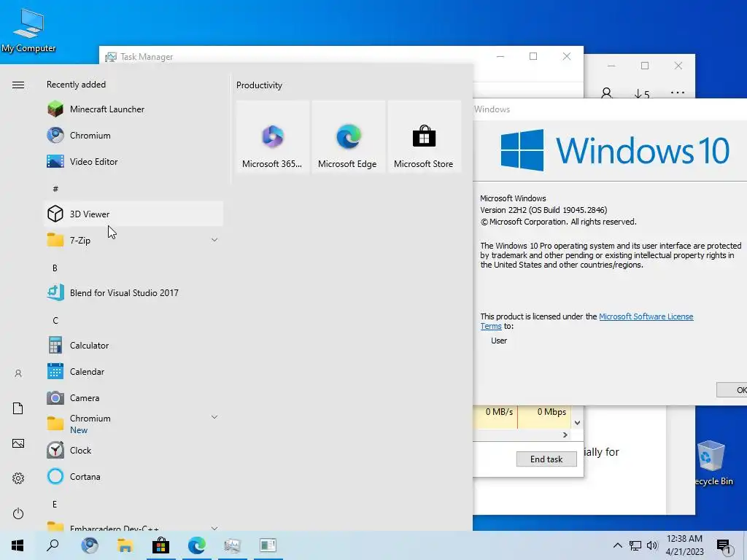The image size is (747, 560).
Task: Open File Explorer from the taskbar
Action: (125, 545)
